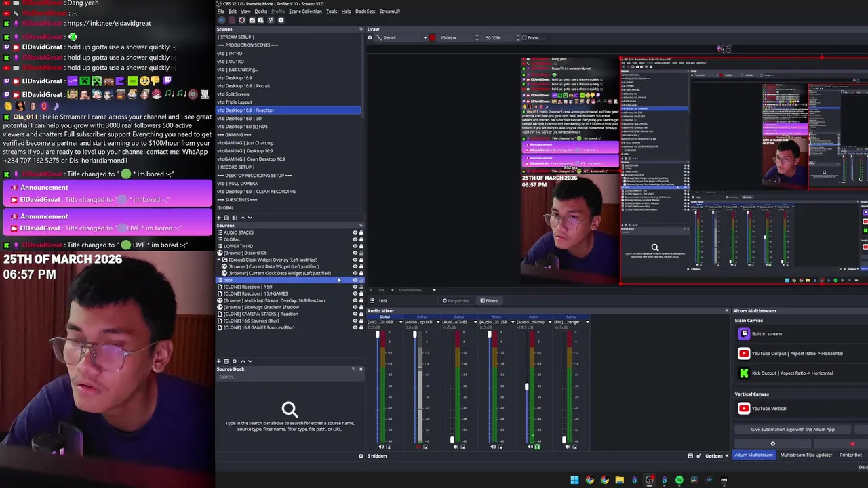Screen dimensions: 868x488
Task: Open Spotify from the taskbar
Action: pos(679,480)
